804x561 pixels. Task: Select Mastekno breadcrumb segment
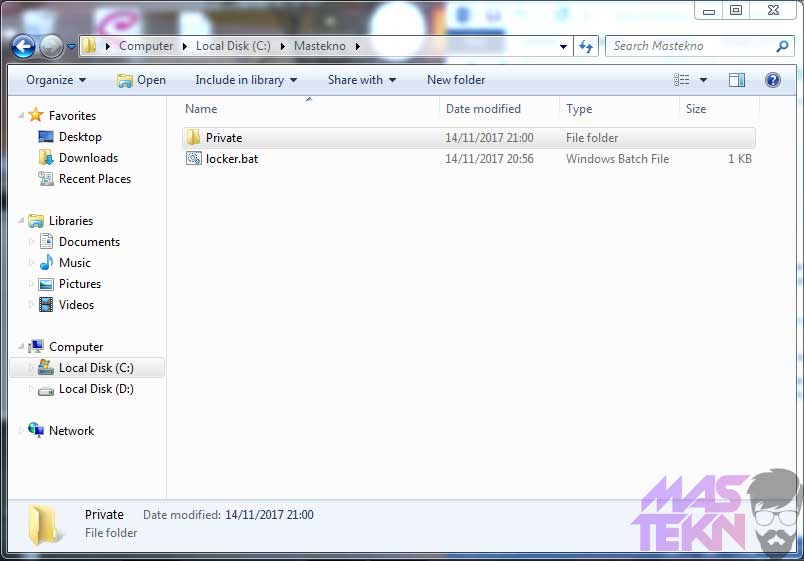tap(319, 46)
